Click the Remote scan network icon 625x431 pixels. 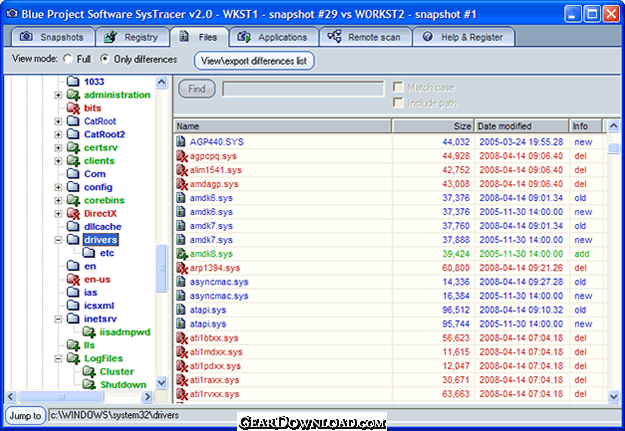334,36
